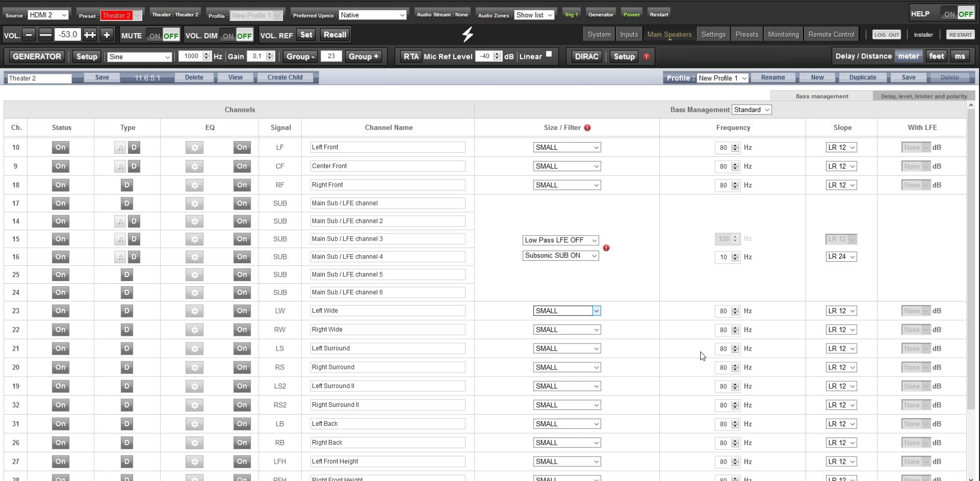
Task: Enable the Linear checkbox near RTA
Action: (549, 54)
